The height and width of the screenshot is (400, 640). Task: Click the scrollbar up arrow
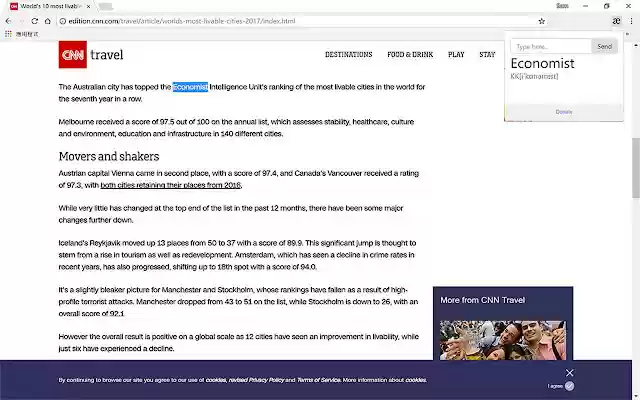tap(636, 44)
